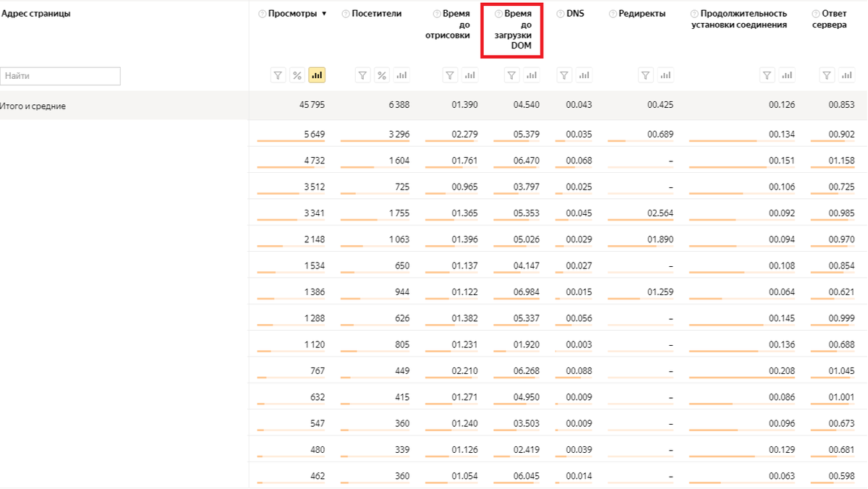Click connection time value 00.208
This screenshot has width=868, height=489.
(782, 371)
